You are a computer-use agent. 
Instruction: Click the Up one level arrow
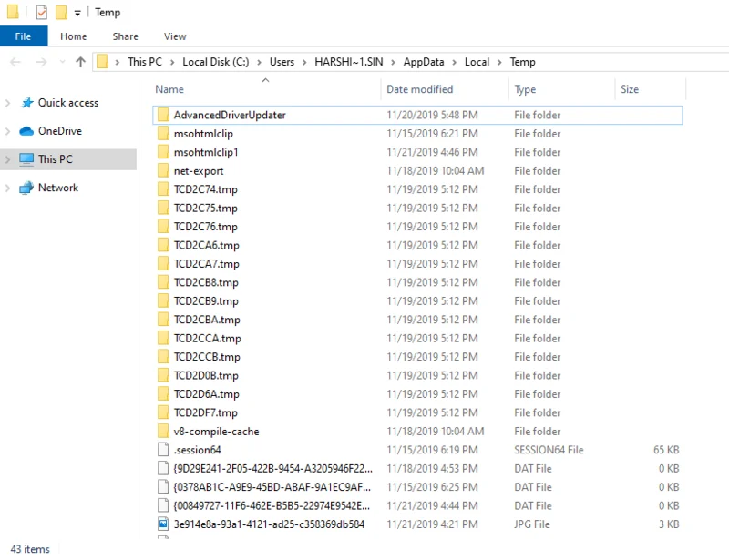click(80, 62)
